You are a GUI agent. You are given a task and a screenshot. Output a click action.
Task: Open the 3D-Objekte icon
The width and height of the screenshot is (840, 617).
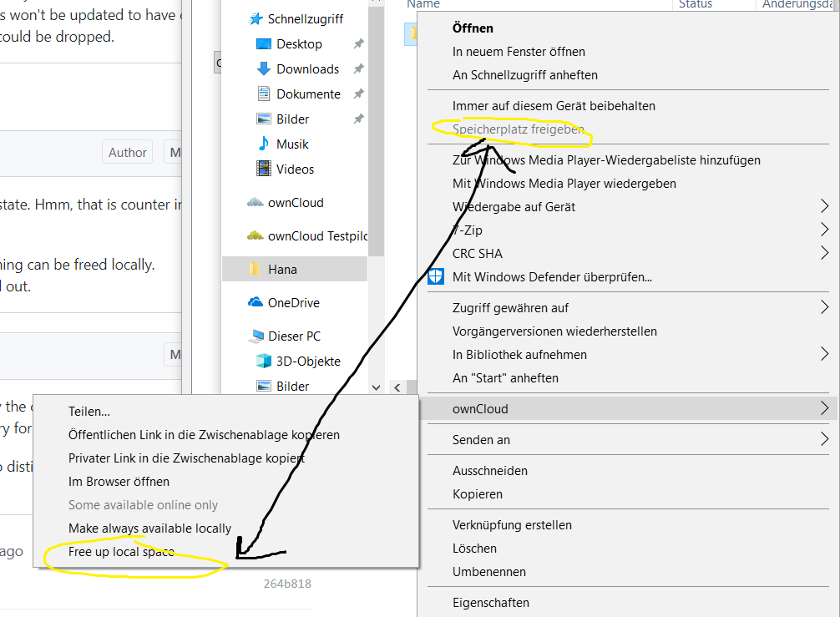coord(261,361)
